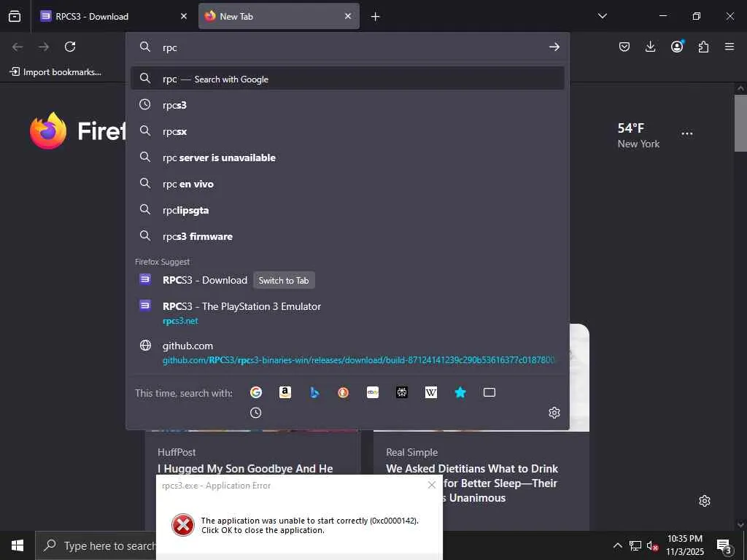Close the RPCS3 - Download tab
This screenshot has height=560, width=747.
[184, 16]
